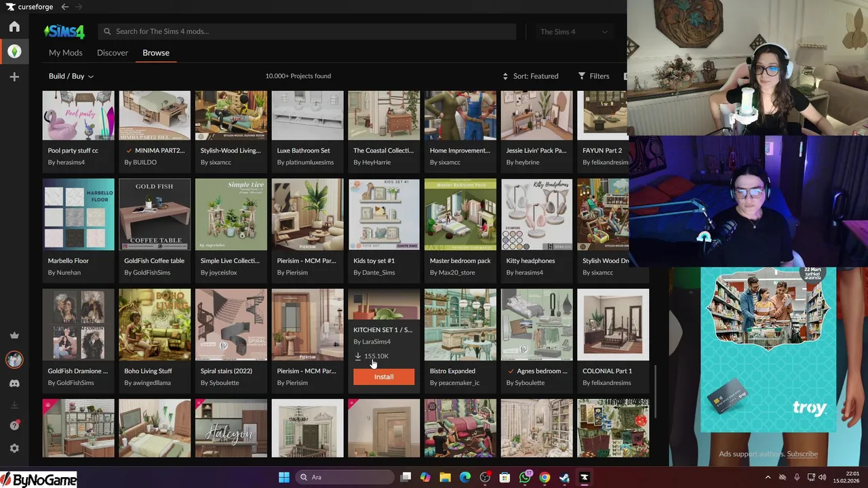
Task: Open Microsoft Store from the taskbar
Action: pos(505,477)
